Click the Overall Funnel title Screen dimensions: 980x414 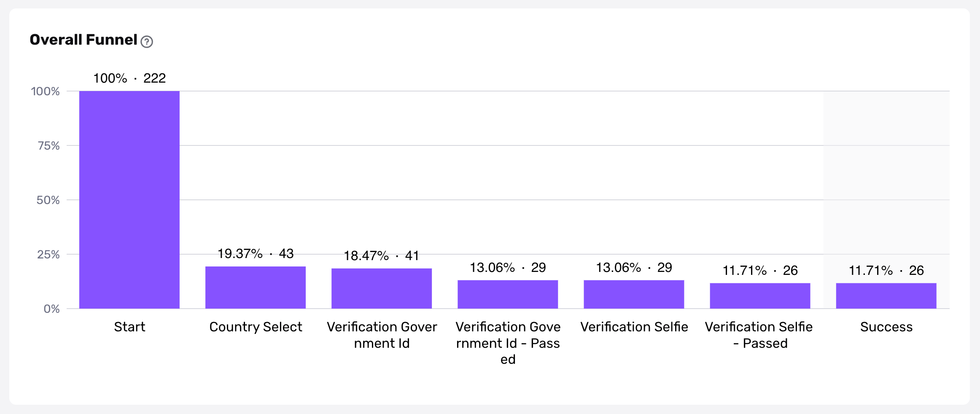tap(83, 40)
